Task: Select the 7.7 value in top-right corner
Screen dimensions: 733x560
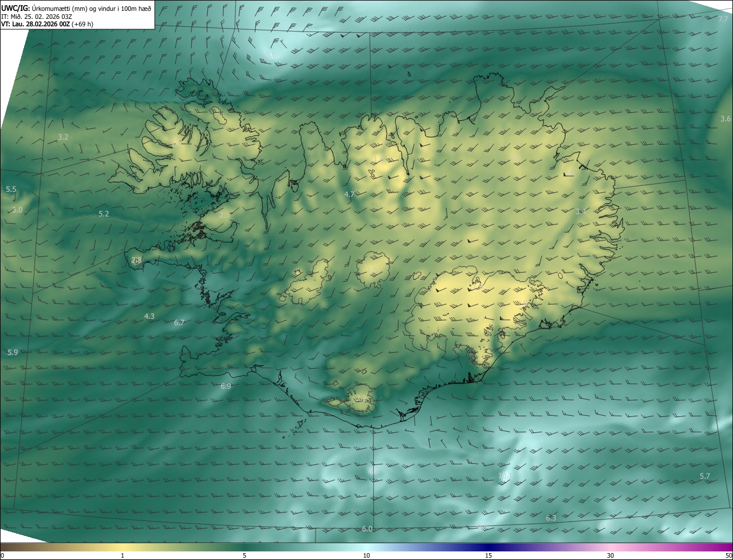Action: pyautogui.click(x=723, y=19)
